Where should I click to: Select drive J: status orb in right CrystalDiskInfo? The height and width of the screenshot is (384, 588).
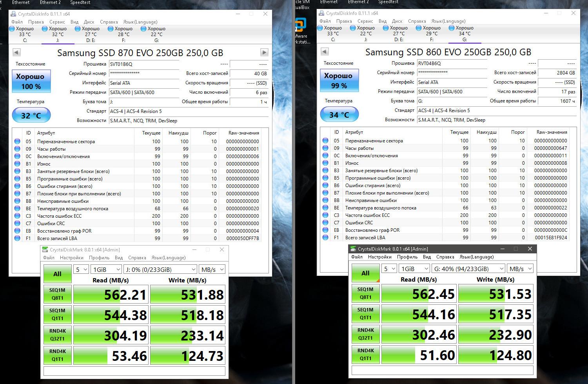(353, 28)
